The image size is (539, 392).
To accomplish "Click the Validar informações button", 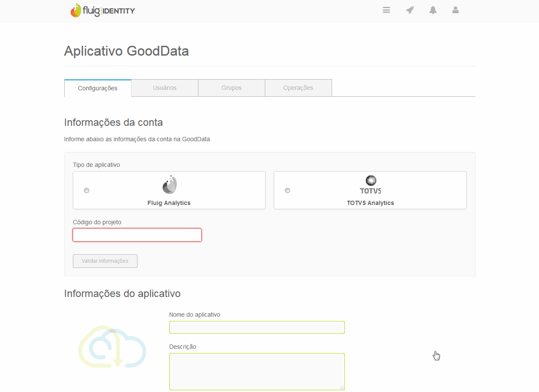I will [105, 261].
